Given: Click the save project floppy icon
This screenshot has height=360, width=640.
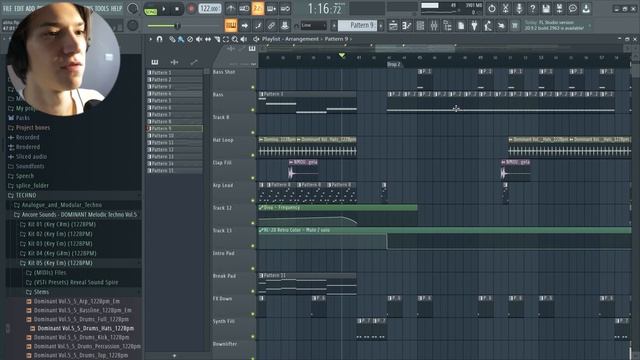Looking at the screenshot, I should (x=546, y=9).
